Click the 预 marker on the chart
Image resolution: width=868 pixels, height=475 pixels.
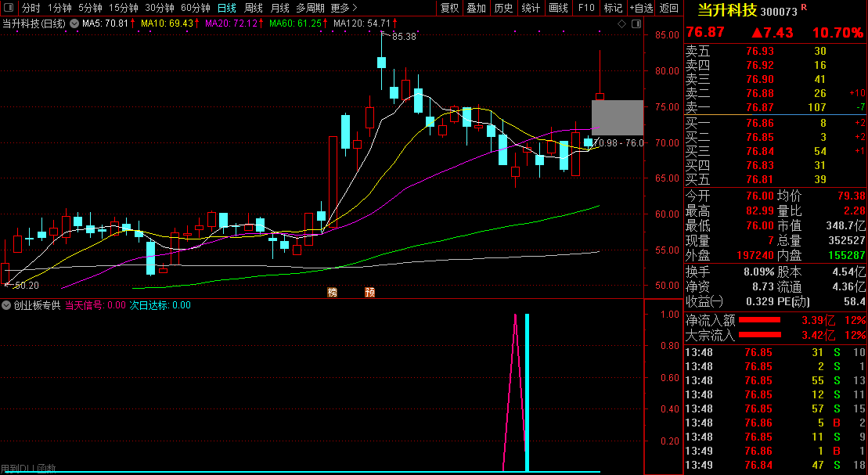tap(369, 293)
